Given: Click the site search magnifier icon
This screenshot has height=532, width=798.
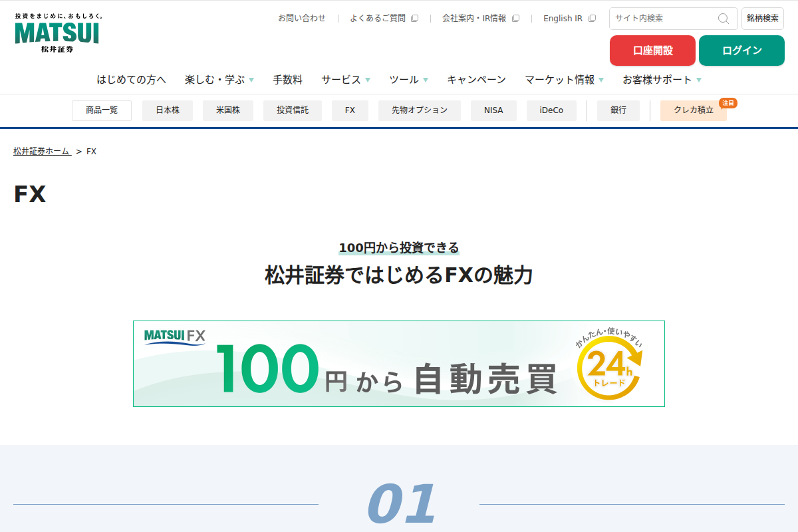Looking at the screenshot, I should 724,19.
